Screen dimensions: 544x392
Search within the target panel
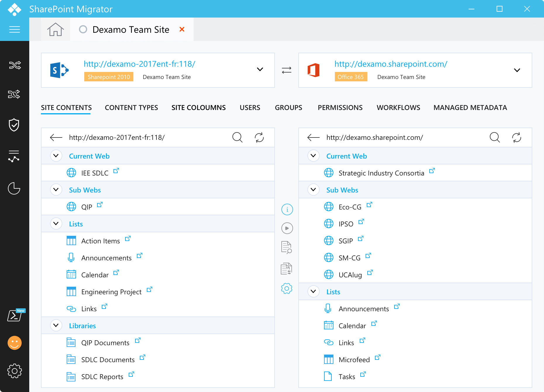tap(495, 137)
